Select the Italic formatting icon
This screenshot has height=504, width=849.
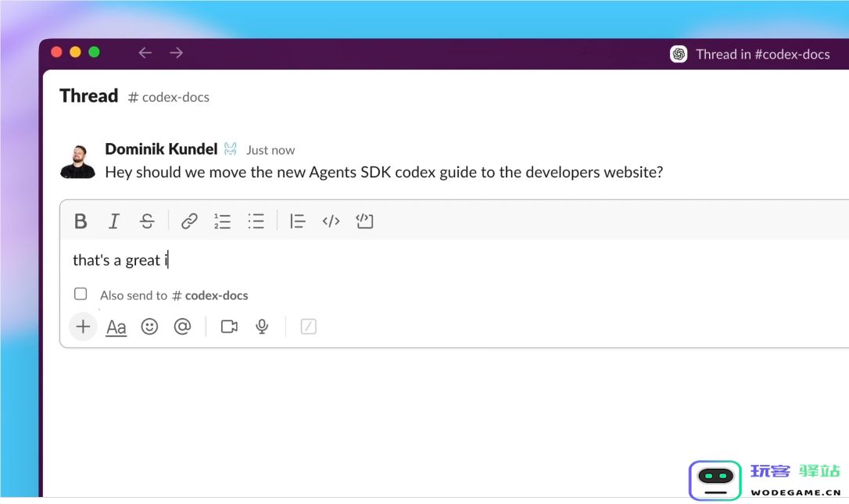tap(114, 221)
